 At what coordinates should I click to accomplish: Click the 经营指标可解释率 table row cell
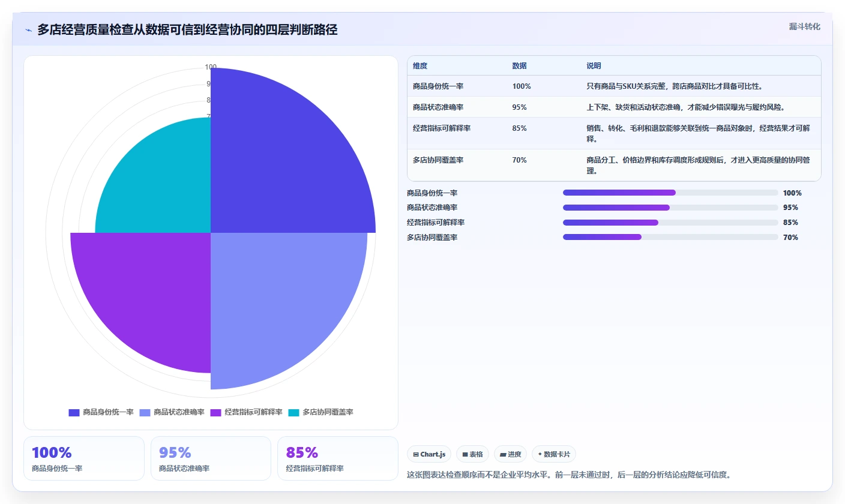442,128
